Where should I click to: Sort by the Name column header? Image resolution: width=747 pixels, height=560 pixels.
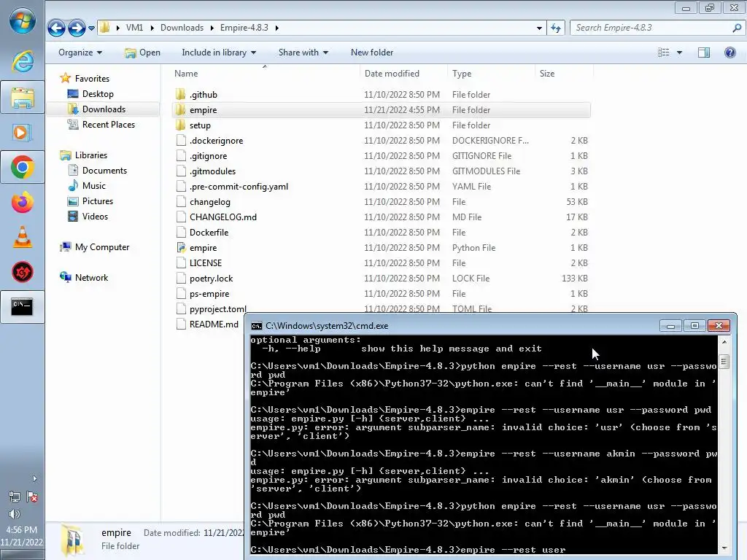265,74
